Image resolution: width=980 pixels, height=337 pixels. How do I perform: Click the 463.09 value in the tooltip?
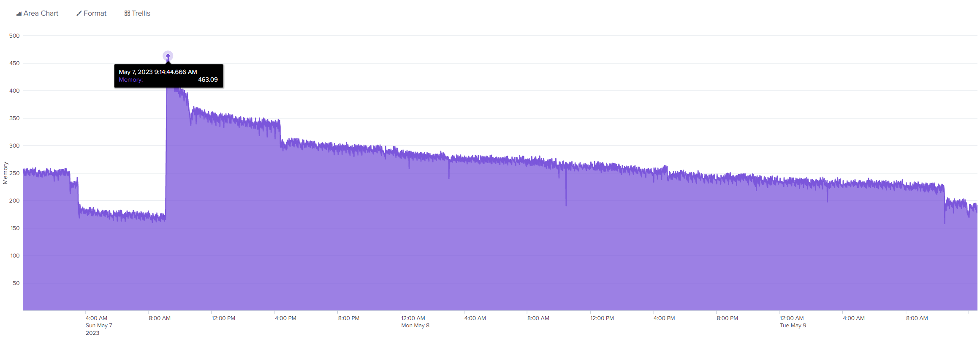click(208, 79)
